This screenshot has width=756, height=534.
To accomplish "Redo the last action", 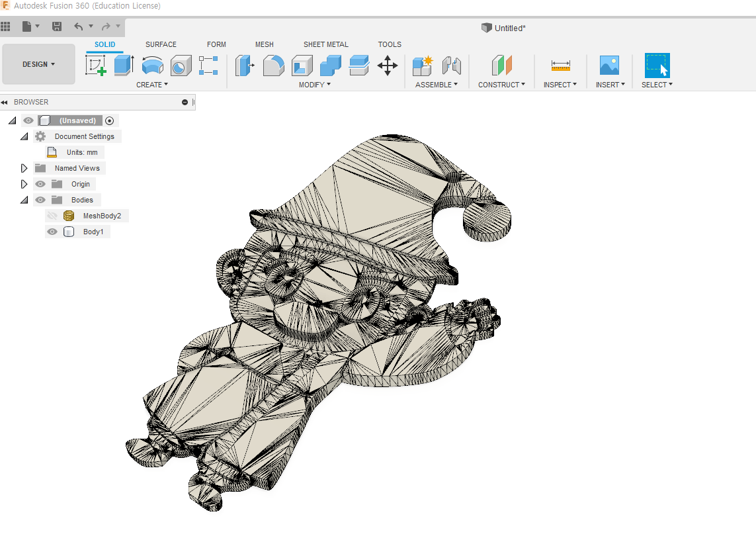I will (x=106, y=26).
